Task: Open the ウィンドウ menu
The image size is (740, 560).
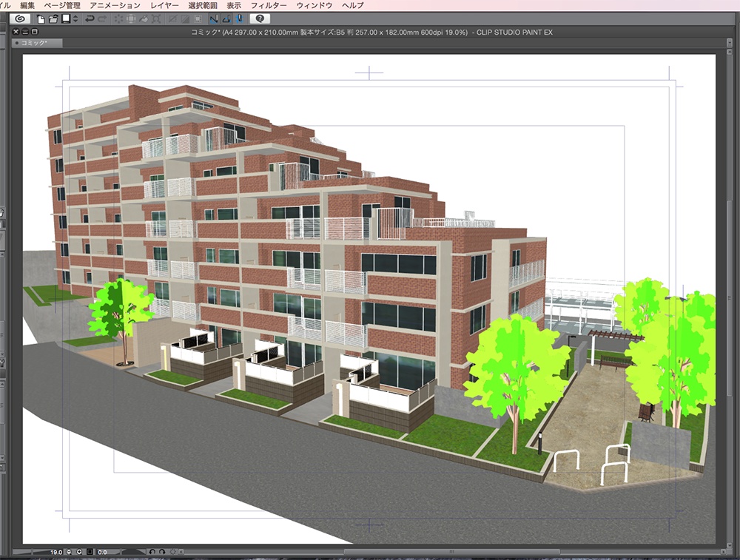Action: tap(314, 5)
